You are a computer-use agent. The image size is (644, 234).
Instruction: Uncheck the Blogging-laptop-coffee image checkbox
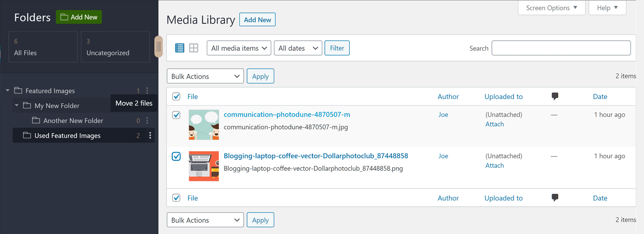pos(176,156)
